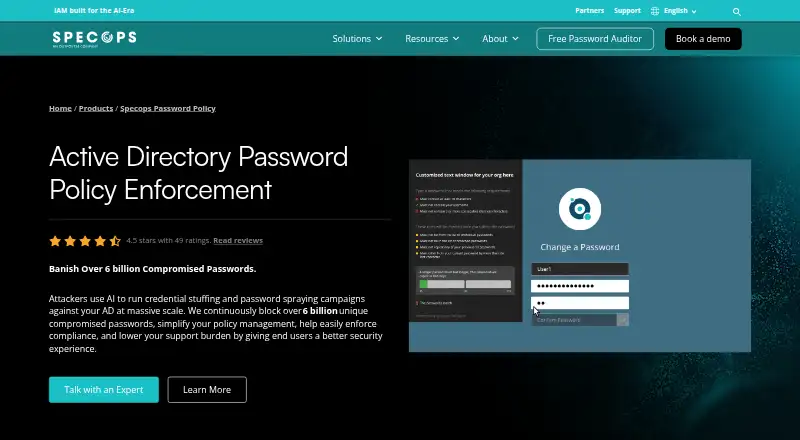
Task: Click the Specops logo
Action: tap(94, 39)
